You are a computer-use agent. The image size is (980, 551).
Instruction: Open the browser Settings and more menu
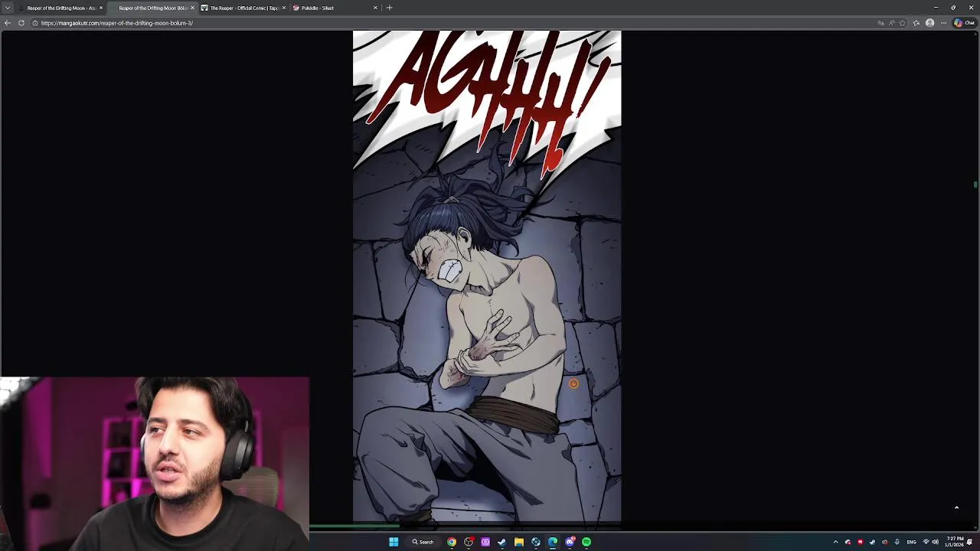(x=943, y=23)
